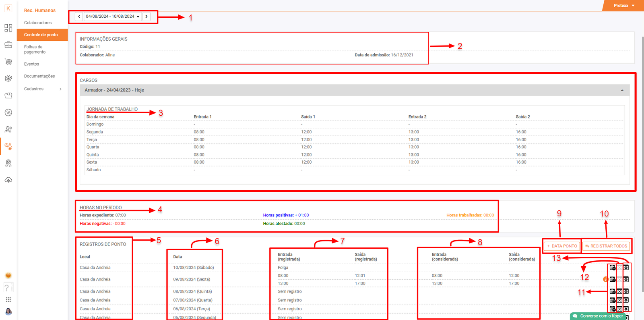
Task: Collapse the Armador cargo panel
Action: point(622,90)
